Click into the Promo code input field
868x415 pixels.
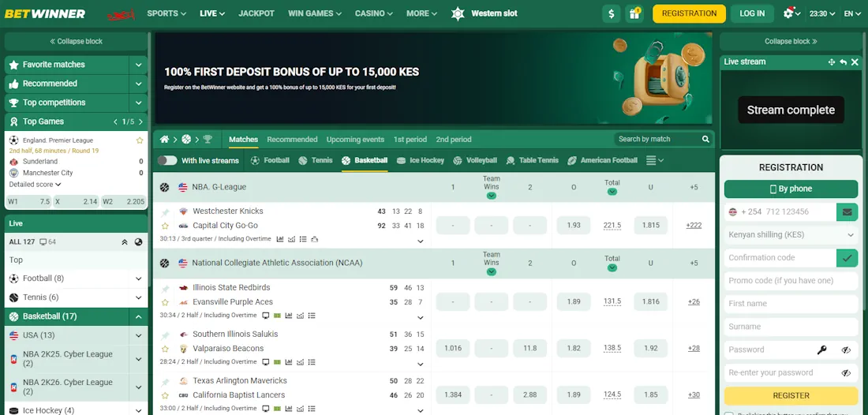[x=791, y=281]
